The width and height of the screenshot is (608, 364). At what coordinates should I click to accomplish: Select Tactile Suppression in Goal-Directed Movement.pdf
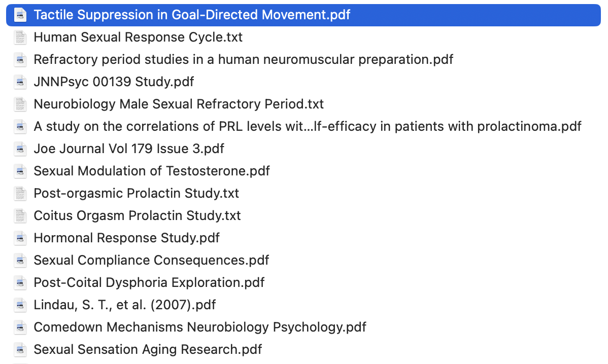[x=192, y=15]
